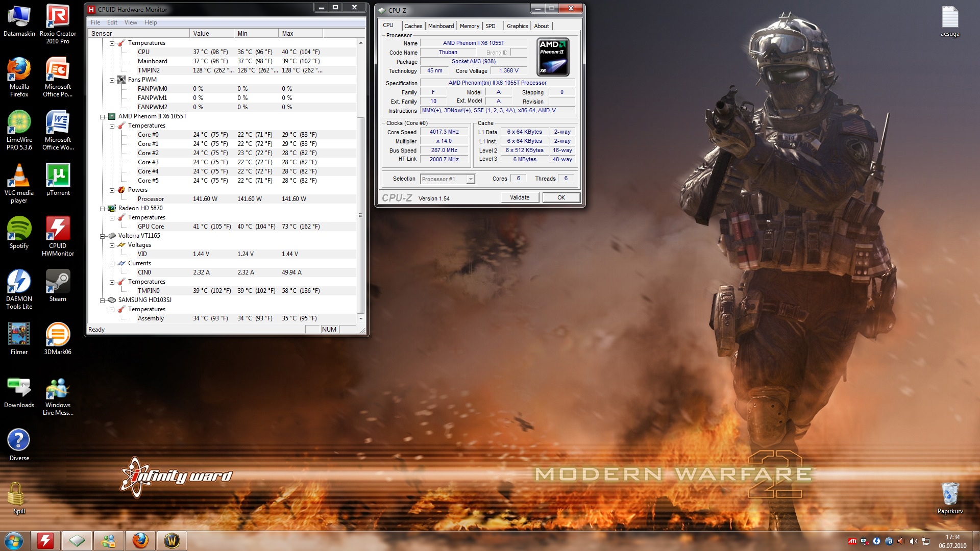Select the Core #0 temperature row

point(222,135)
